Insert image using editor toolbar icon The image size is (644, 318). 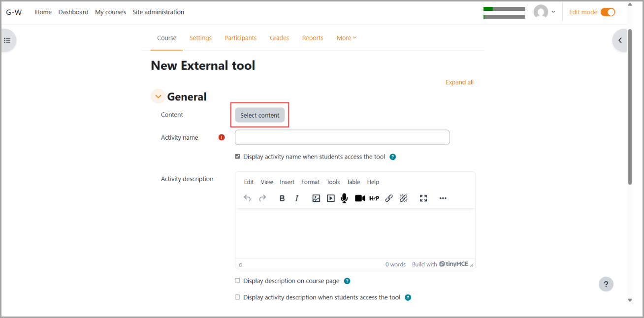point(316,198)
